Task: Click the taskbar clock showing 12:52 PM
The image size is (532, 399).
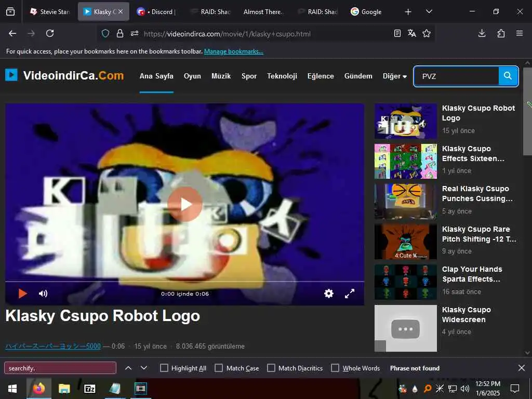Action: click(x=487, y=389)
